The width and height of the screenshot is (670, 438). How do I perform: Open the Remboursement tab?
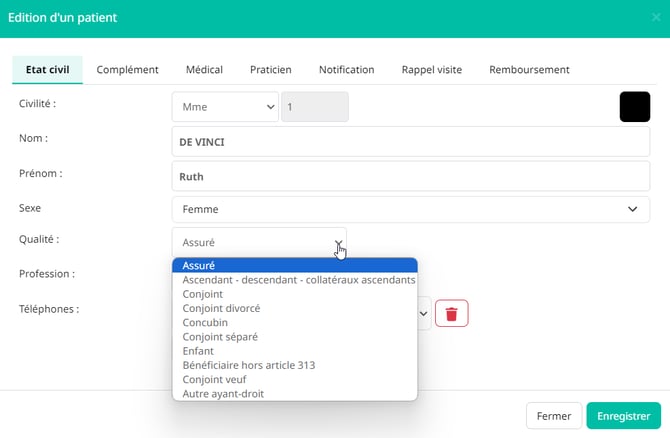tap(529, 70)
